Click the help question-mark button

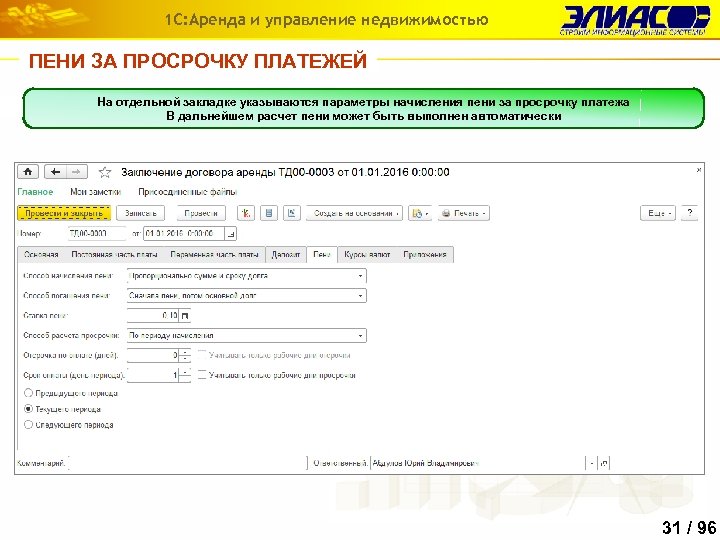tap(689, 213)
